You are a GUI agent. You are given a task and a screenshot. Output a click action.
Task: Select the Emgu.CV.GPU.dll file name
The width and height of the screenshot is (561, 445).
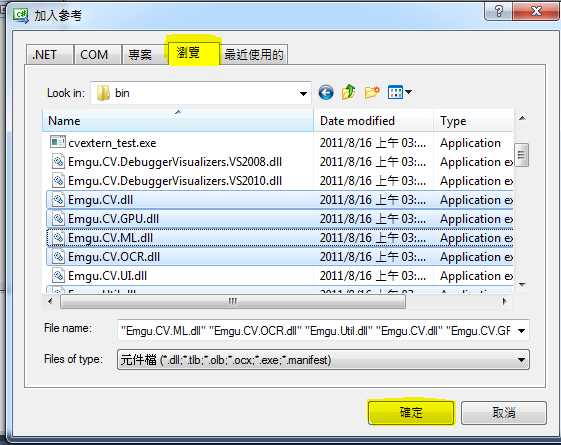click(x=113, y=219)
